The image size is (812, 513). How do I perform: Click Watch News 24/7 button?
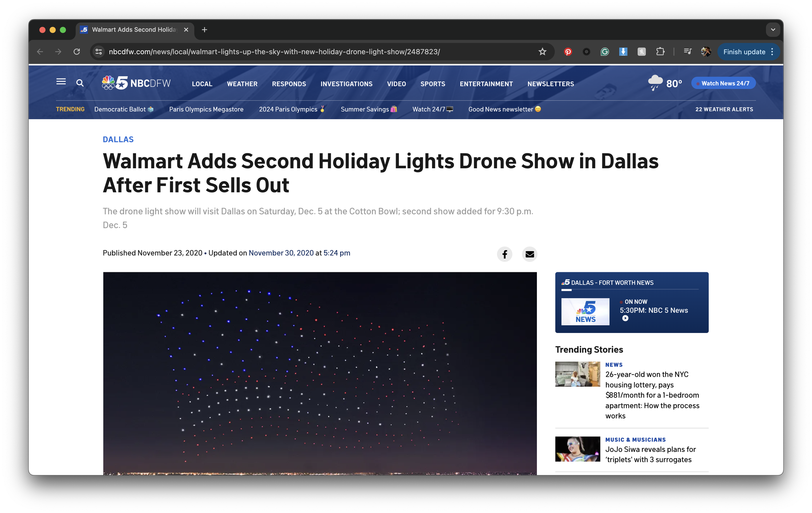pos(723,83)
